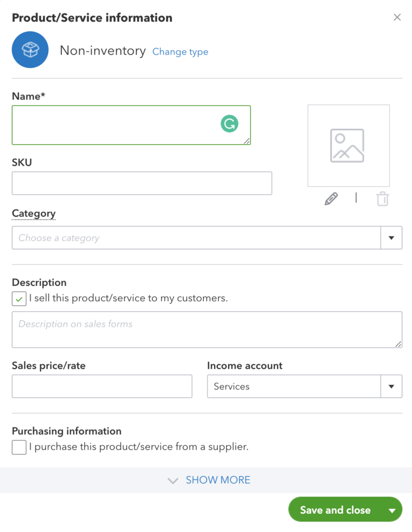This screenshot has width=412, height=532.
Task: Expand the Save and close button options
Action: click(x=391, y=509)
